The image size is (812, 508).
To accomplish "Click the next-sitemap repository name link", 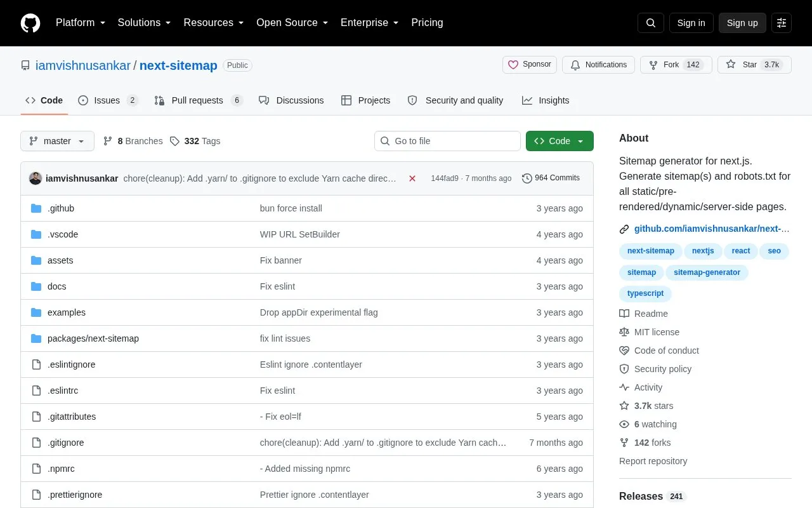I will pos(178,65).
